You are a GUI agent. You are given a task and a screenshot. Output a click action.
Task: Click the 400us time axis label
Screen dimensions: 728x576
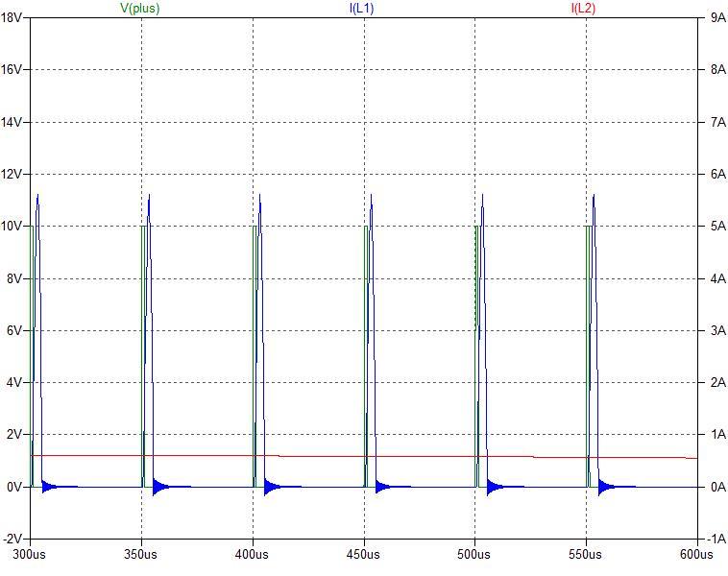[x=252, y=554]
